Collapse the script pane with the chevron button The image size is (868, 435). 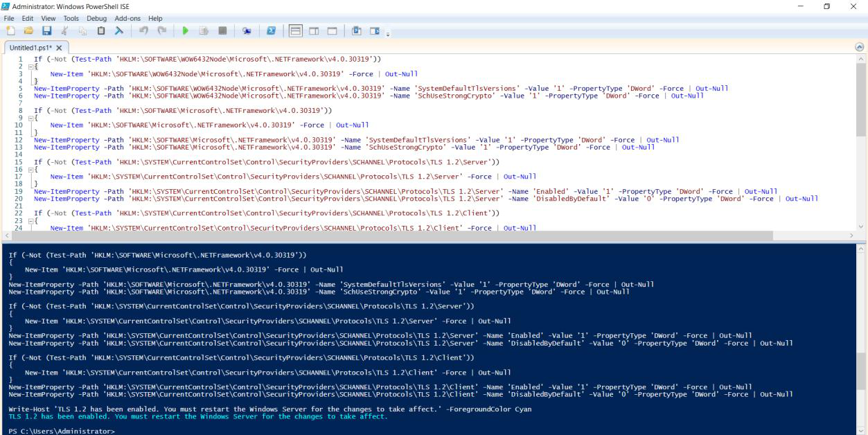[860, 48]
